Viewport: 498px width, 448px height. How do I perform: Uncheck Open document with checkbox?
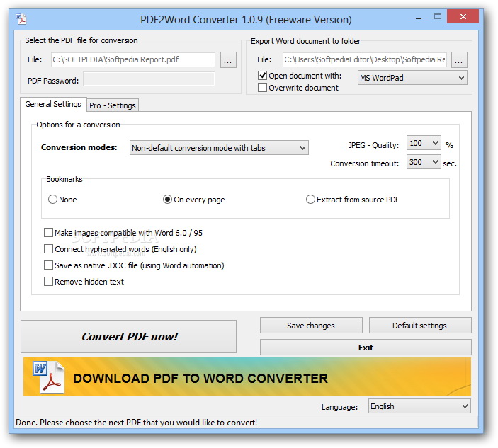(x=262, y=76)
